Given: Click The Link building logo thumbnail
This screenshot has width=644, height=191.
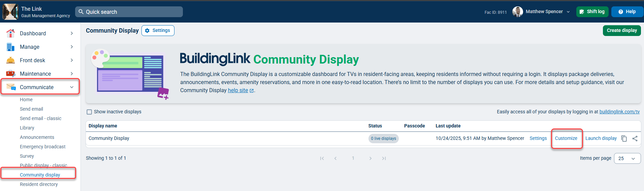Looking at the screenshot, I should [10, 12].
